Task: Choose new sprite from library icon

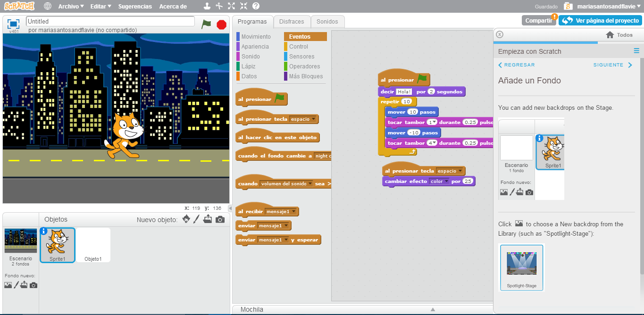Action: coord(186,219)
